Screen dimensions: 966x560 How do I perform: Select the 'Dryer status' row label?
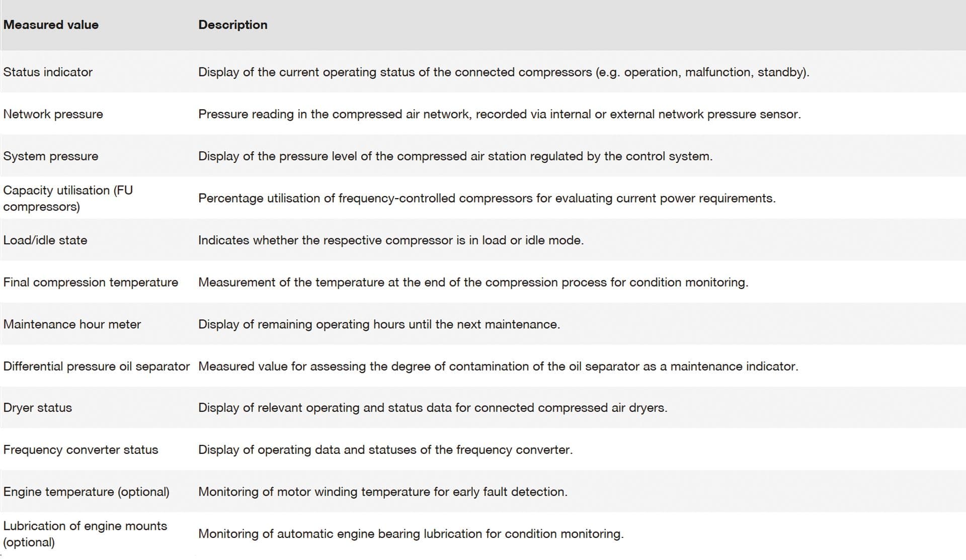(x=38, y=408)
